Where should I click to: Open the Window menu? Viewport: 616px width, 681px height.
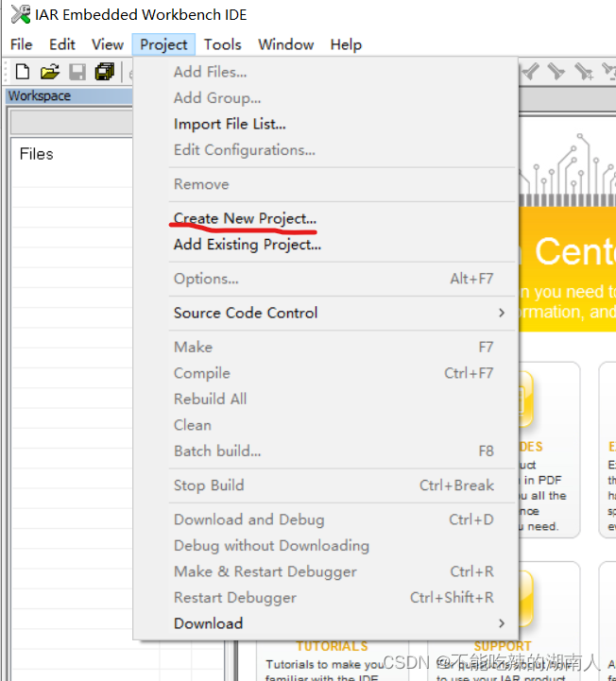tap(286, 44)
